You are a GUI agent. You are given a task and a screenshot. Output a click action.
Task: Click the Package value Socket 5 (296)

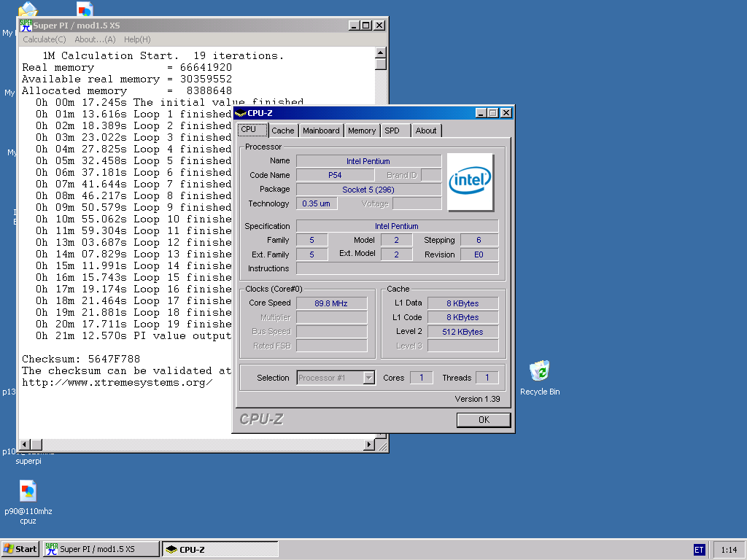(368, 190)
